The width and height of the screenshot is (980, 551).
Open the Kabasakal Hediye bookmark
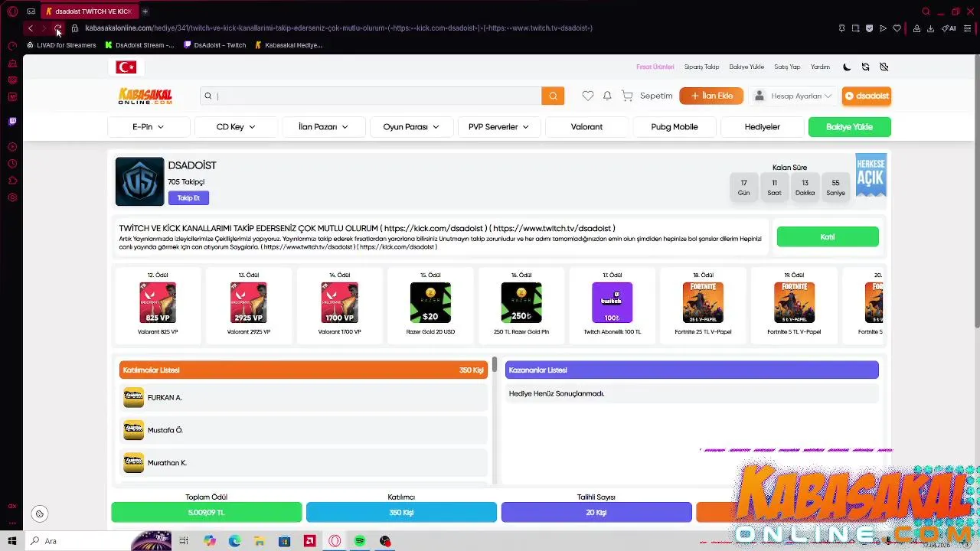pyautogui.click(x=289, y=45)
